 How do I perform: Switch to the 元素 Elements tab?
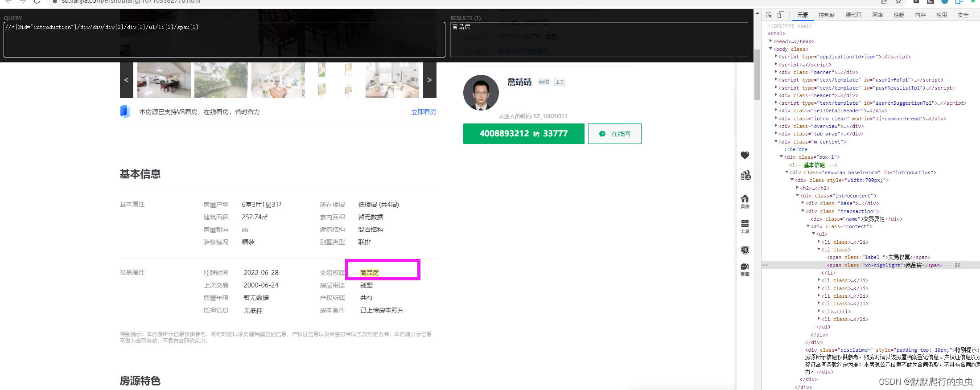[x=803, y=15]
